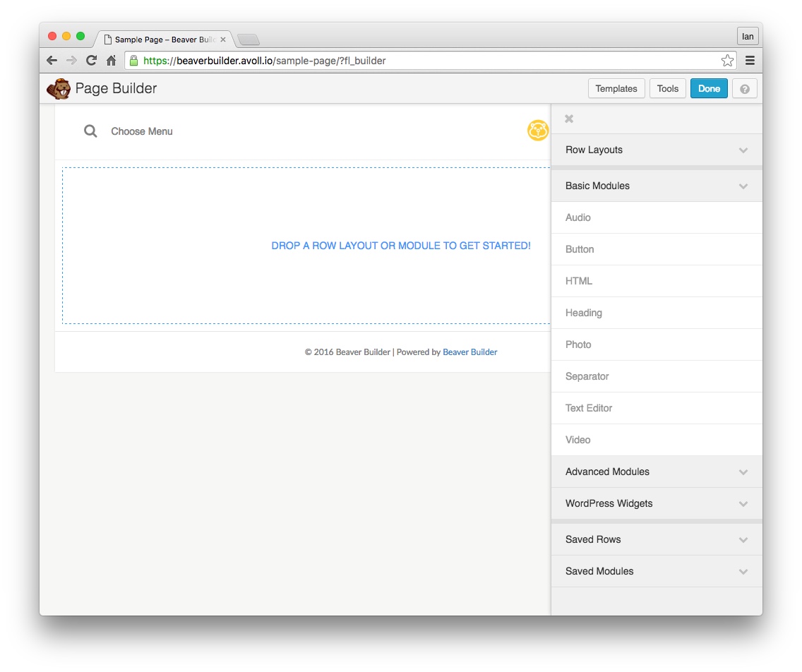Open a new browser tab
This screenshot has height=672, width=802.
point(249,40)
